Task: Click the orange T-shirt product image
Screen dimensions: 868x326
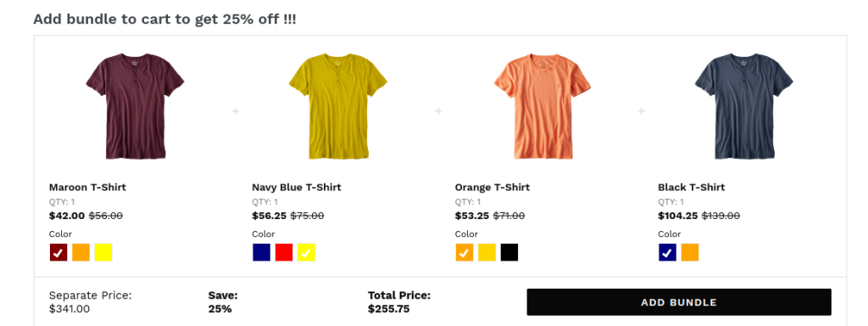Action: click(542, 106)
